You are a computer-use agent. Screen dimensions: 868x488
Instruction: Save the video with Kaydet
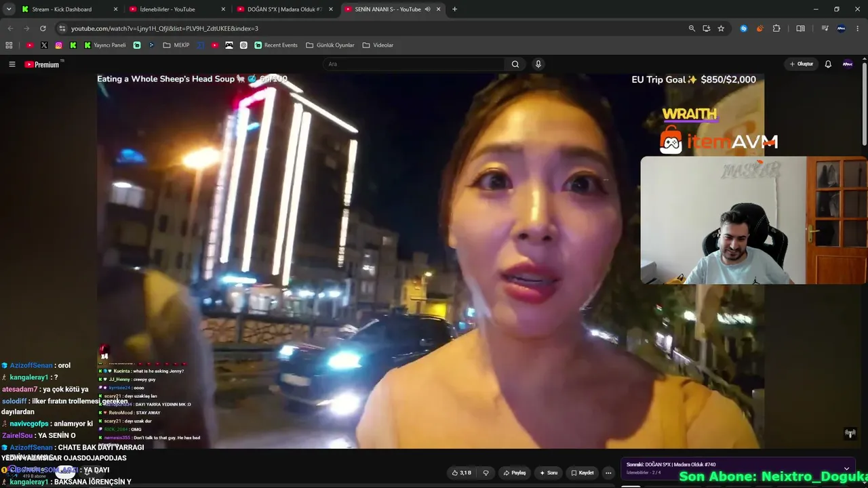[583, 472]
